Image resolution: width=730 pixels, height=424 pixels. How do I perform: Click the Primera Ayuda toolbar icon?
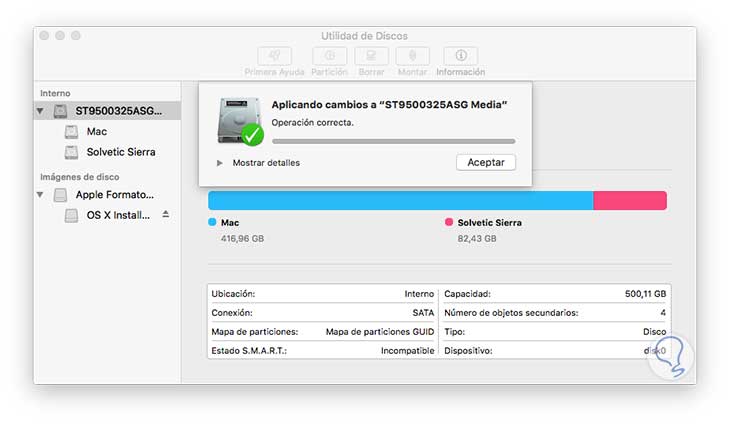point(275,56)
